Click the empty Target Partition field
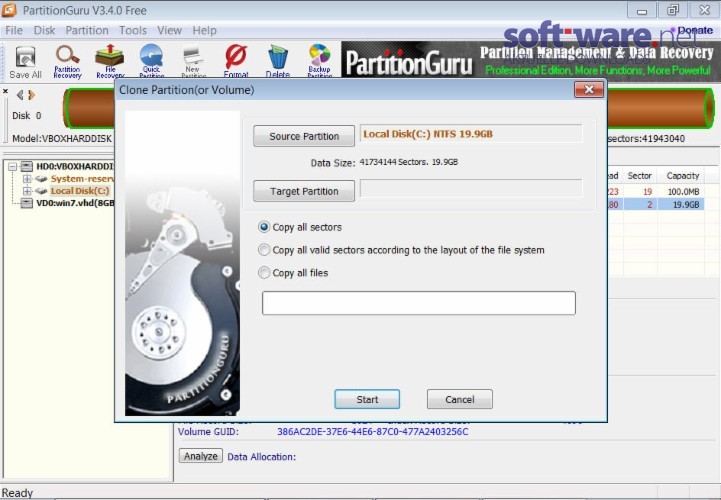This screenshot has height=500, width=721. [471, 188]
